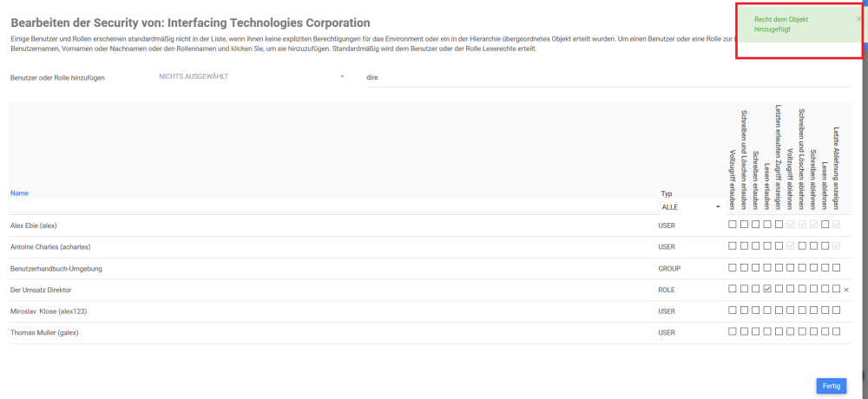The width and height of the screenshot is (868, 399).
Task: Click the 'Bearbeiten der Security von' page heading
Action: pos(190,23)
